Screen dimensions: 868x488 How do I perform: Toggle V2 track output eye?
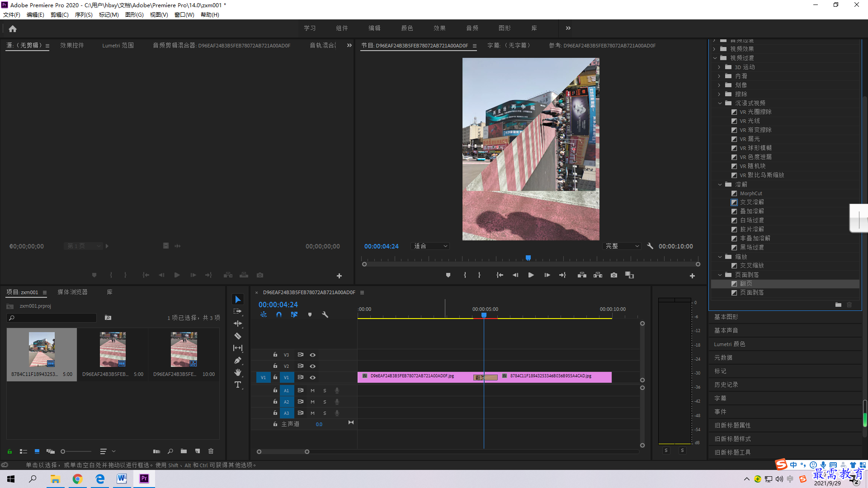312,366
